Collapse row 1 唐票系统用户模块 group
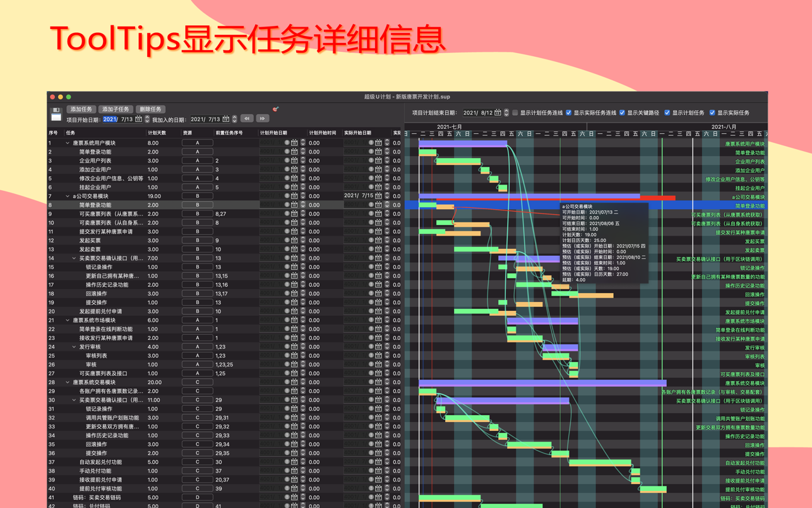 (68, 143)
